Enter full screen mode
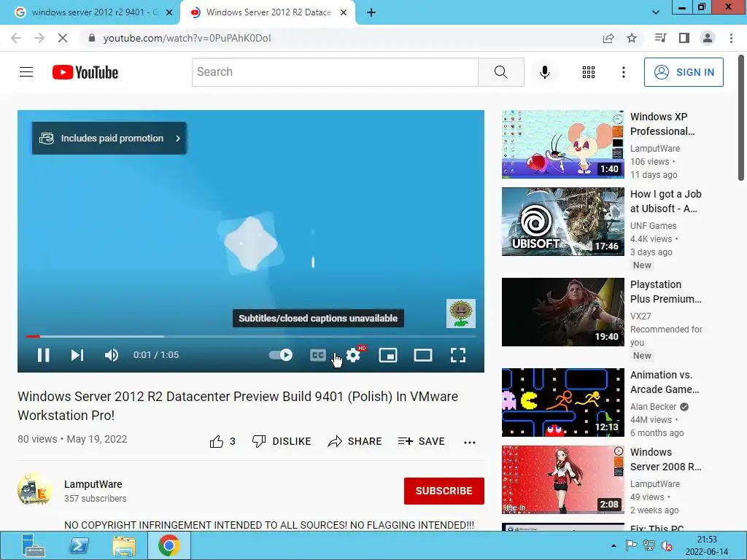This screenshot has height=560, width=747. (x=458, y=355)
